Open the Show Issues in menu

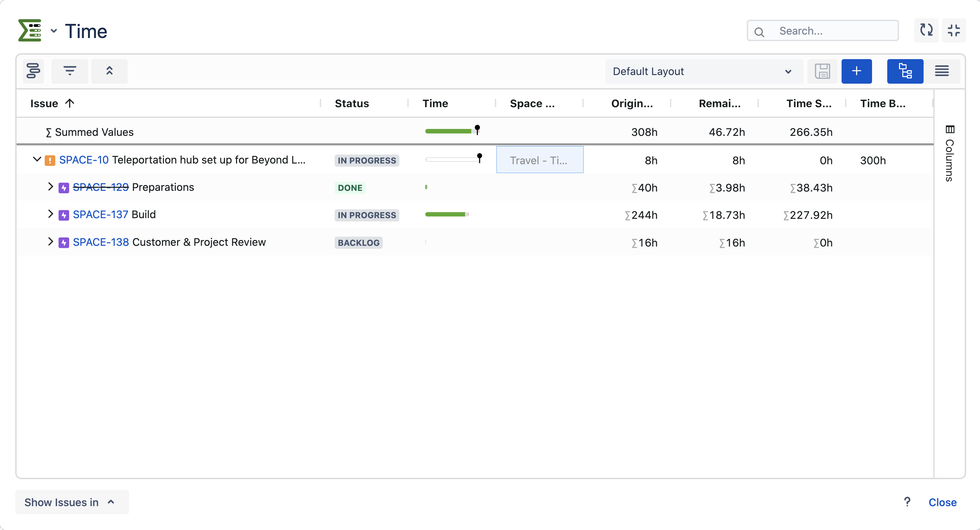point(72,502)
